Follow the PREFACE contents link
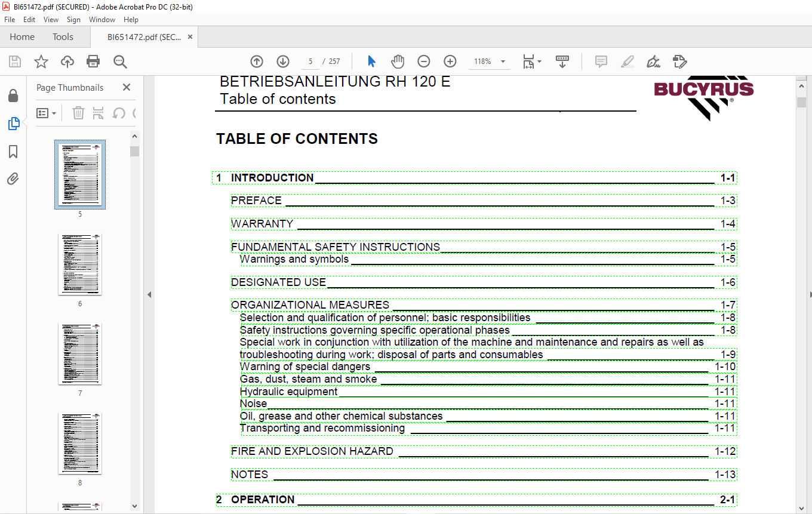 tap(484, 201)
